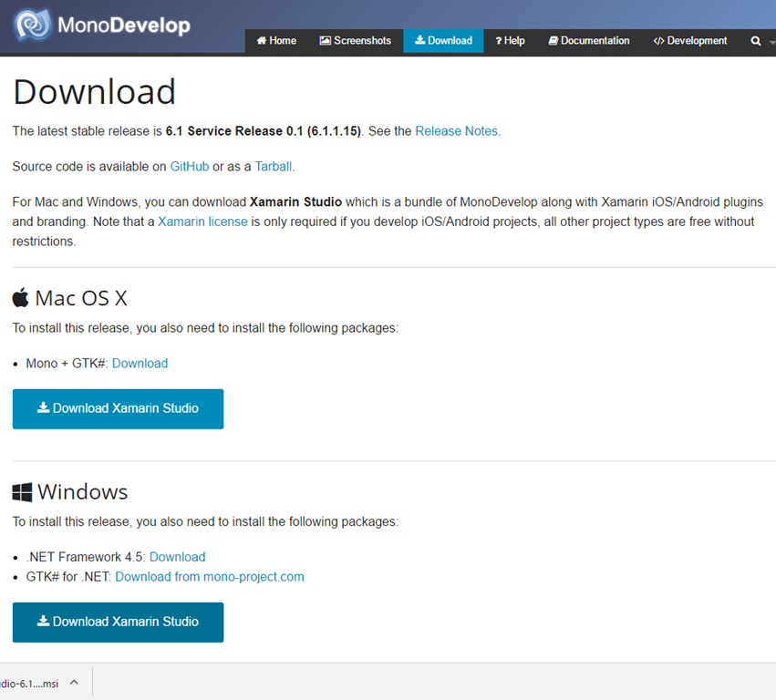Open the Development menu item
776x700 pixels.
click(690, 41)
